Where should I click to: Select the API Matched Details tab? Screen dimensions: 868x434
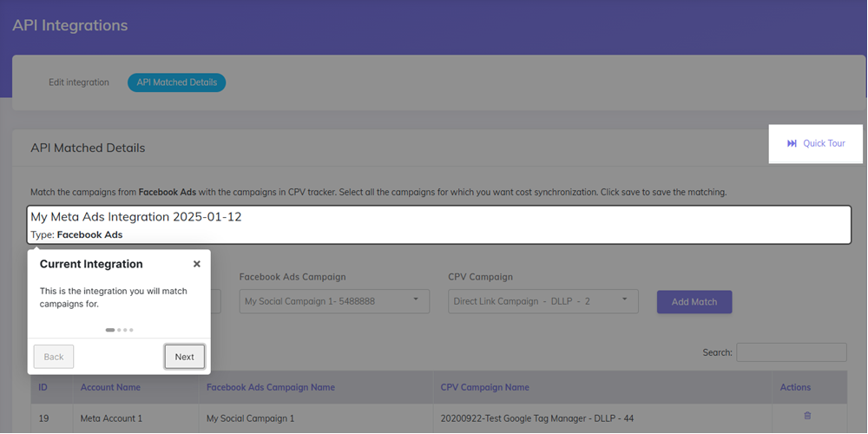[x=176, y=82]
